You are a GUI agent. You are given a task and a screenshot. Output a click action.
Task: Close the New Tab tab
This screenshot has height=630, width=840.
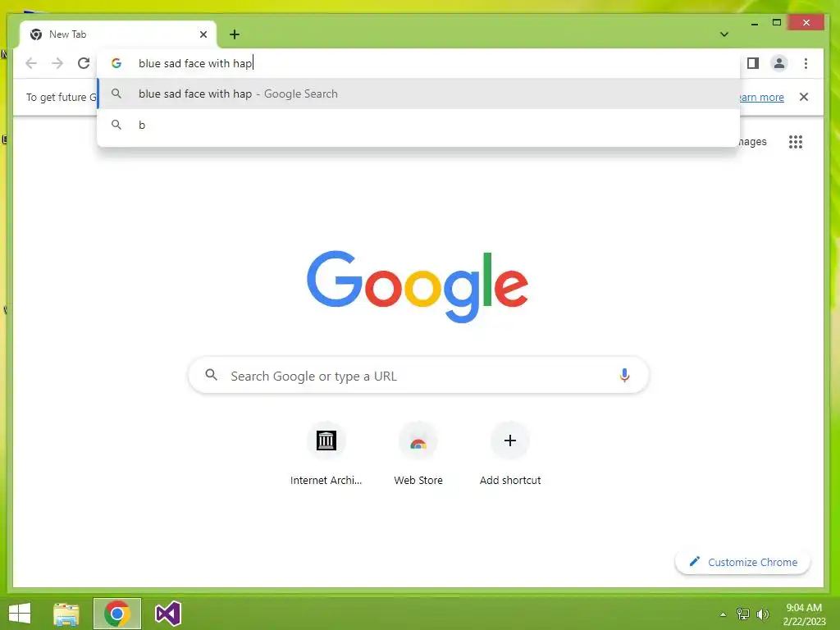coord(203,34)
